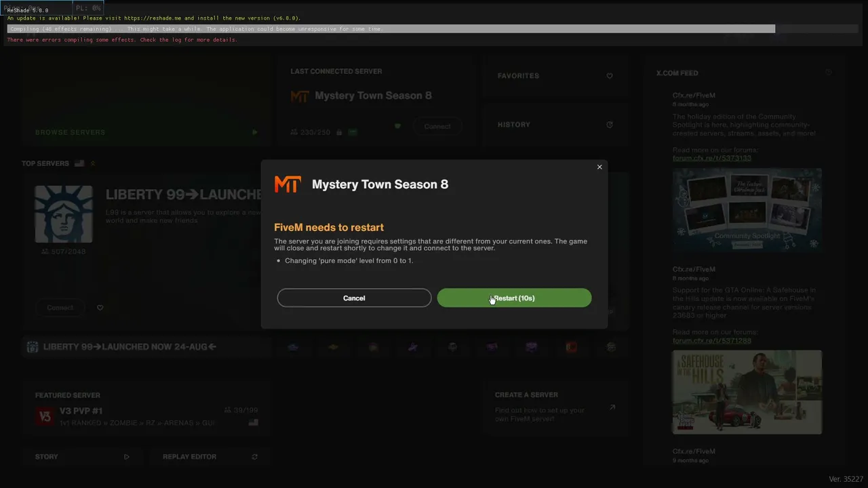Open the Browse Servers panel
The height and width of the screenshot is (488, 868).
(x=146, y=101)
